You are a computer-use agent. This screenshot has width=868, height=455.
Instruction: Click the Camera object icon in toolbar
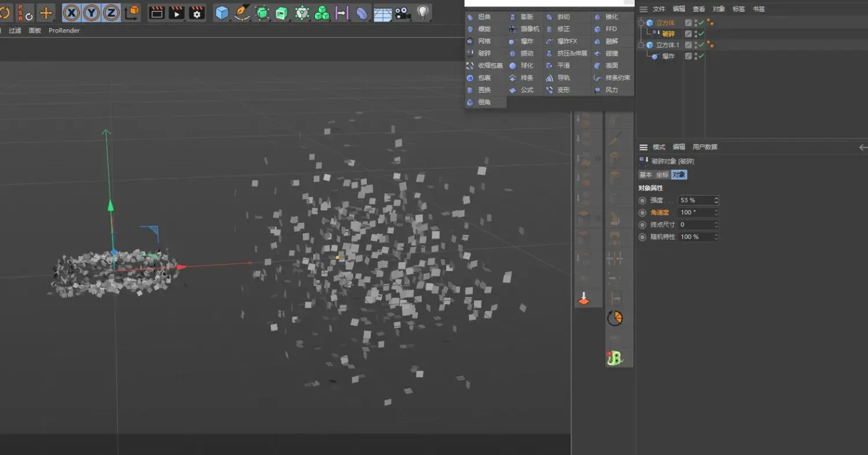(403, 12)
